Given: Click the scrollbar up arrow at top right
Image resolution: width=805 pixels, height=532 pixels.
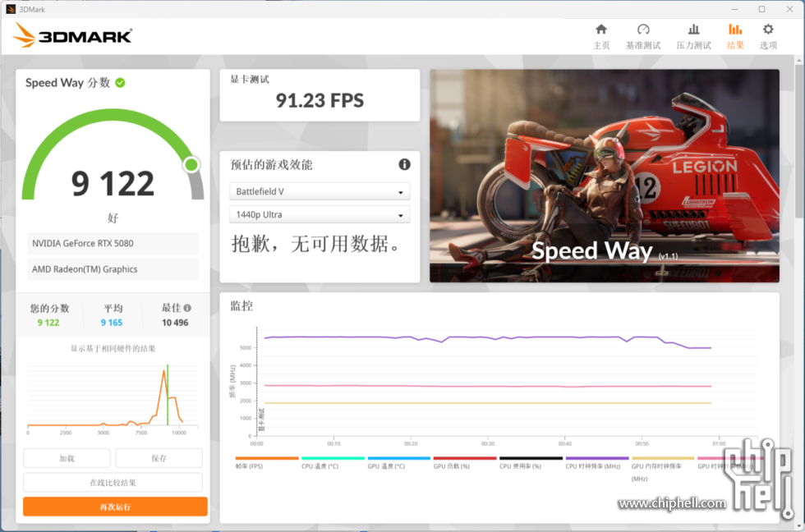Looking at the screenshot, I should [798, 61].
